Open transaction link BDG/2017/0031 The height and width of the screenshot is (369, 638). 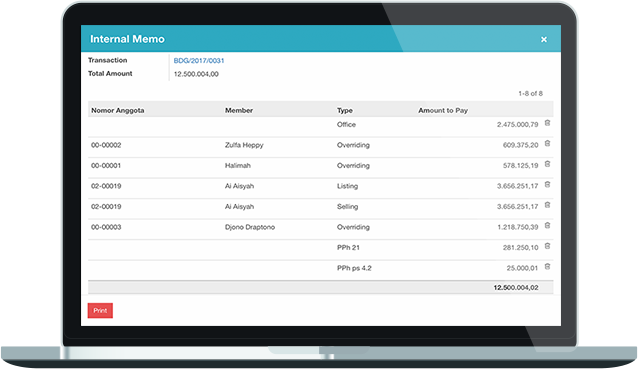(x=199, y=61)
